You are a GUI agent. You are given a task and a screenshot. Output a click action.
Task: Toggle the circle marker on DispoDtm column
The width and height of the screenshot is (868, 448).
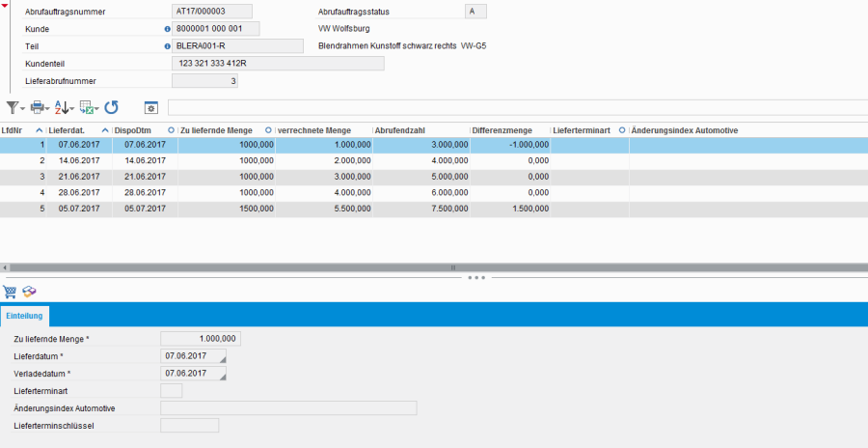click(171, 129)
